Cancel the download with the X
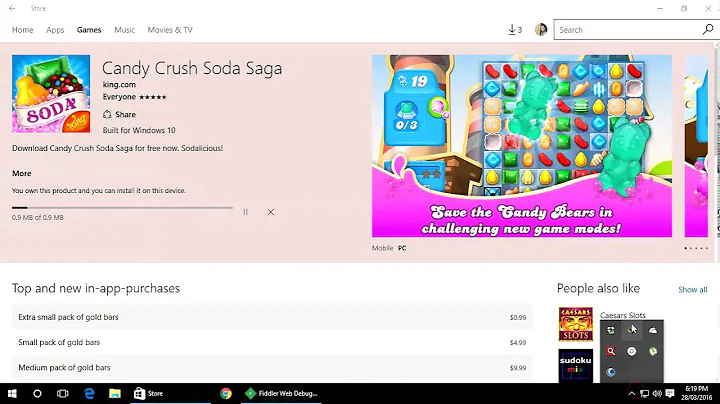This screenshot has height=404, width=720. 271,212
